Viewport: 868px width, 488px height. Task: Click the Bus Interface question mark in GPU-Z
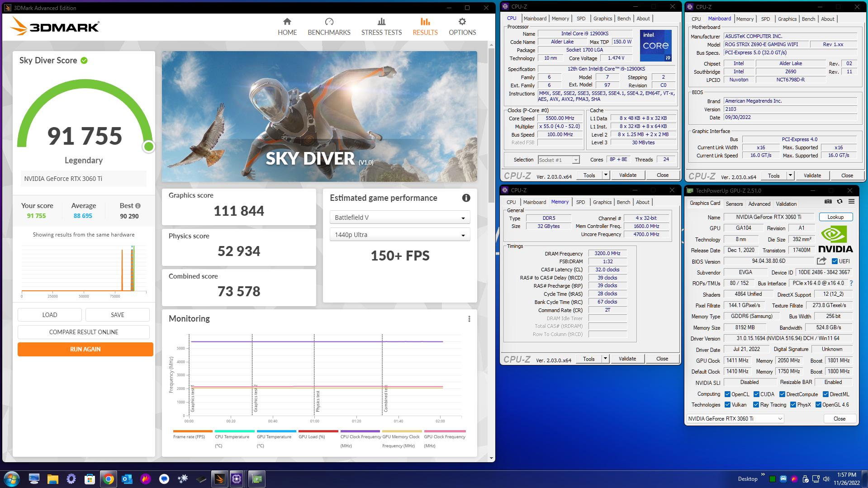[x=851, y=283]
